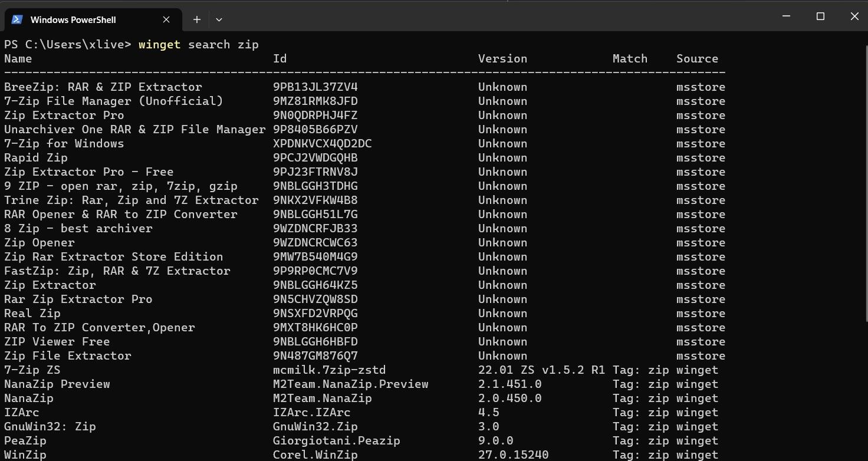Open a new tab with the plus button
This screenshot has width=868, height=461.
click(196, 19)
